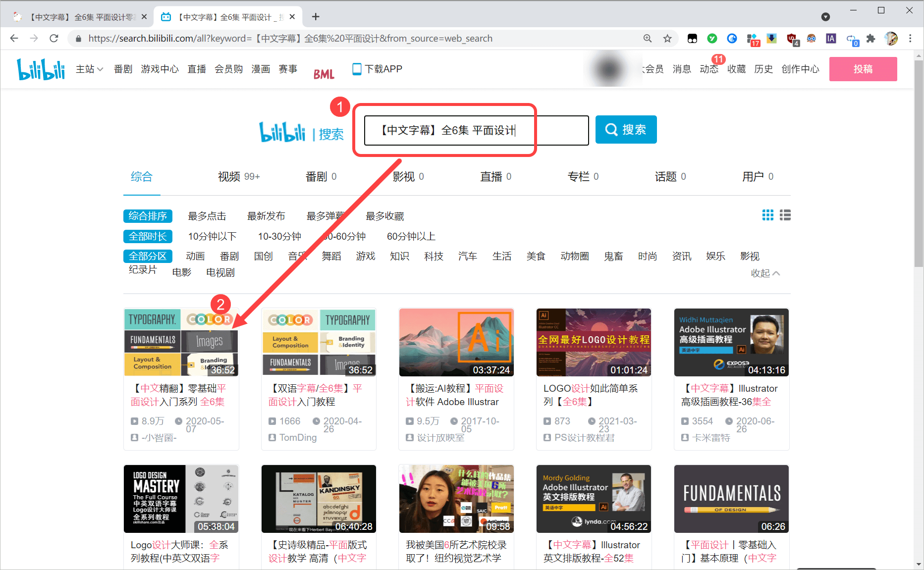Open 历史 viewing history link
924x570 pixels.
(x=763, y=69)
